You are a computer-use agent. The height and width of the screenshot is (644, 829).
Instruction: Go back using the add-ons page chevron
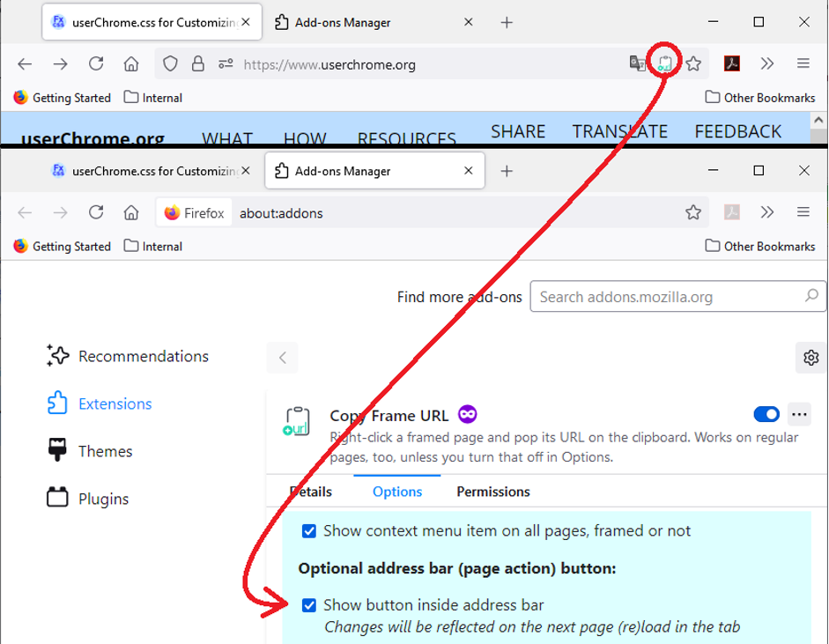tap(283, 358)
